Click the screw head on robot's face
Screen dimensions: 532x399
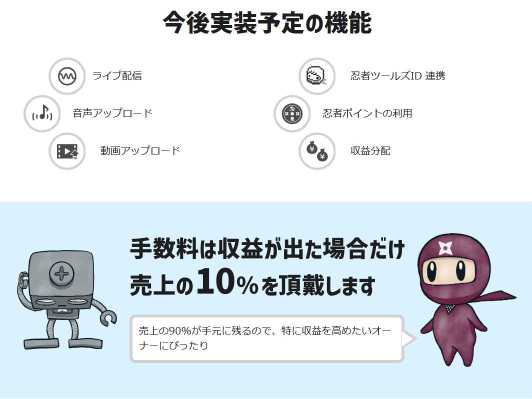pos(61,273)
